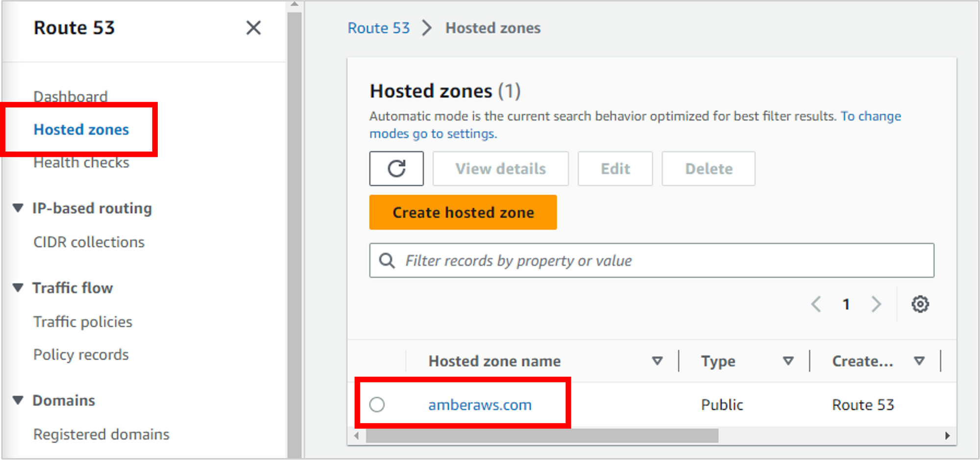The height and width of the screenshot is (460, 980).
Task: Click the Route 53 breadcrumb link
Action: pos(378,28)
